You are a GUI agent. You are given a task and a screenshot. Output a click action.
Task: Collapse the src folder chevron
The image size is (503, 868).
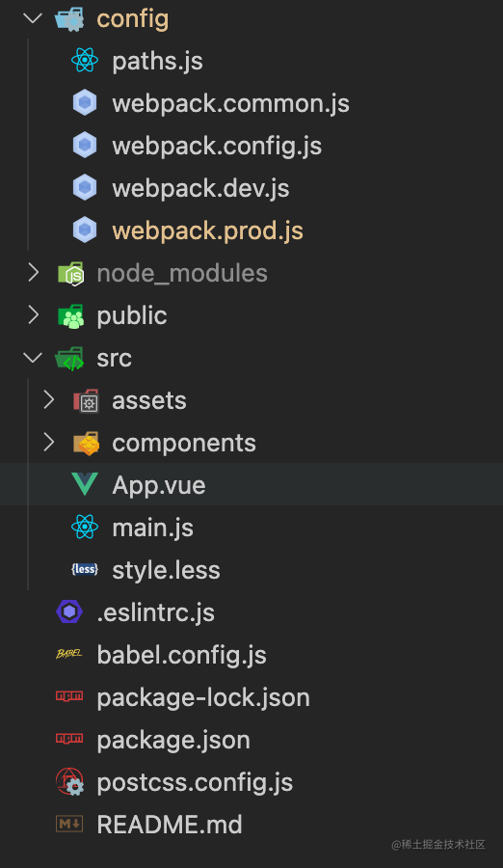33,358
